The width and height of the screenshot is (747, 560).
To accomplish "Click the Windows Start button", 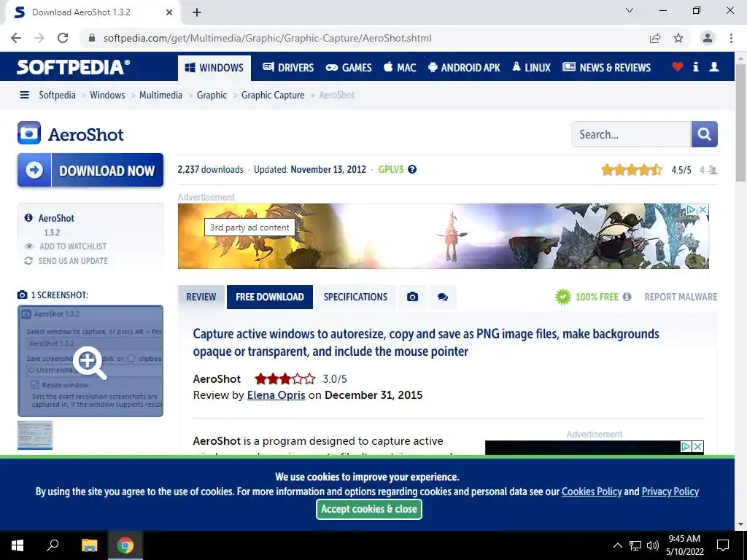I will pyautogui.click(x=18, y=545).
